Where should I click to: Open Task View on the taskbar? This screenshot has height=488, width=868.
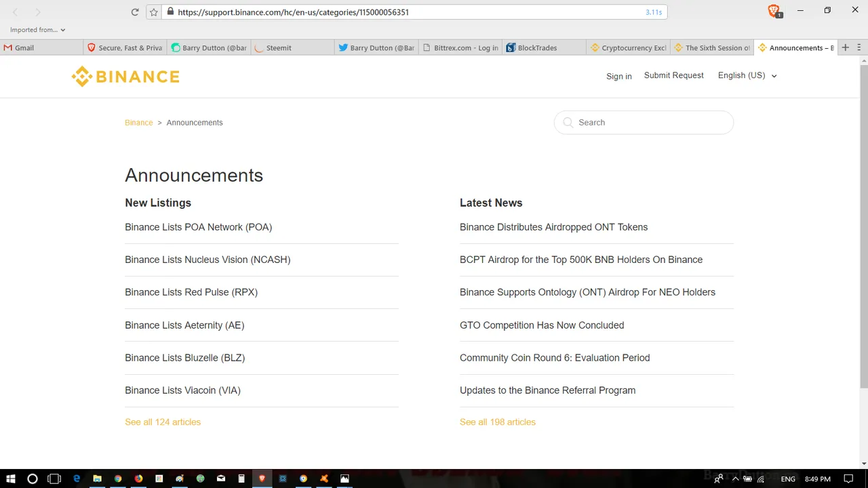click(x=54, y=479)
